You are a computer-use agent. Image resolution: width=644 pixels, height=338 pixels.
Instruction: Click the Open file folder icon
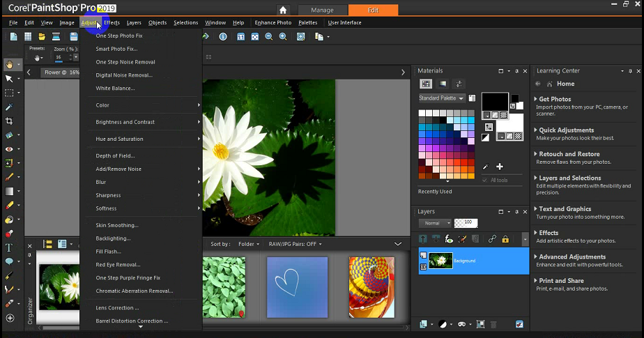pos(42,36)
